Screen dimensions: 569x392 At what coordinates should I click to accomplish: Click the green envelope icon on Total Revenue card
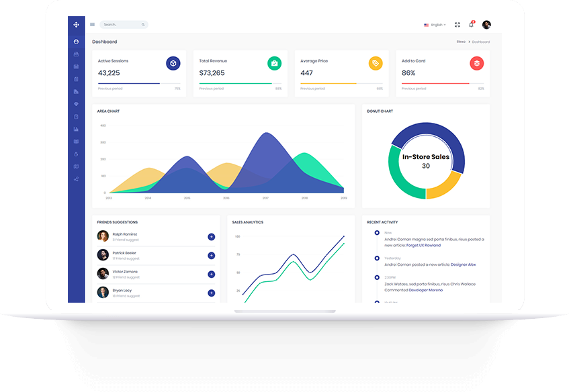[x=274, y=63]
